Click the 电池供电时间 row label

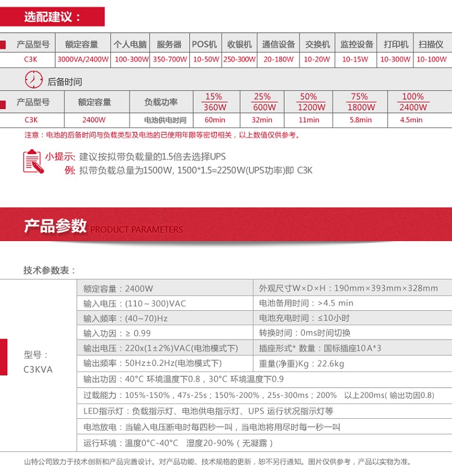[x=165, y=121]
